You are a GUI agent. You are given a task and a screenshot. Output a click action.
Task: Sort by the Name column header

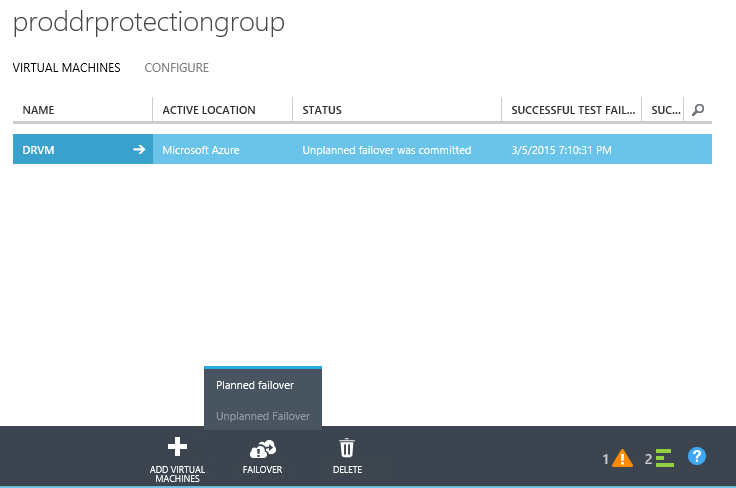[39, 110]
